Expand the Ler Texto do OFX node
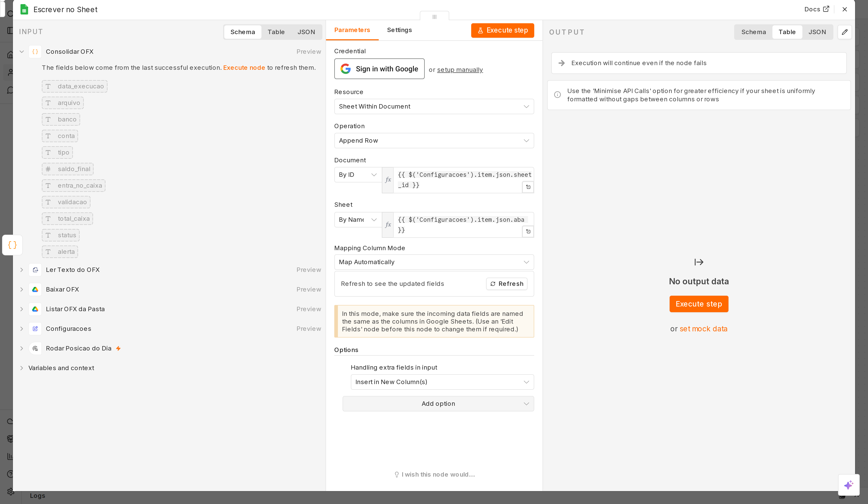This screenshot has width=868, height=504. tap(22, 270)
